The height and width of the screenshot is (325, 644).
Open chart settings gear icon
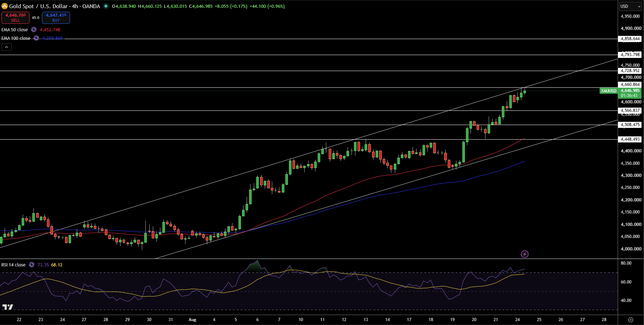tap(630, 320)
